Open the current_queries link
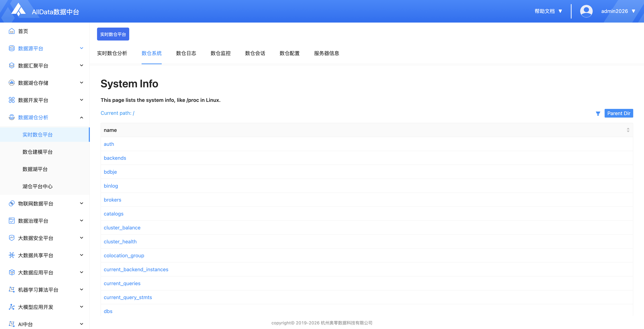This screenshot has width=644, height=329. click(122, 284)
